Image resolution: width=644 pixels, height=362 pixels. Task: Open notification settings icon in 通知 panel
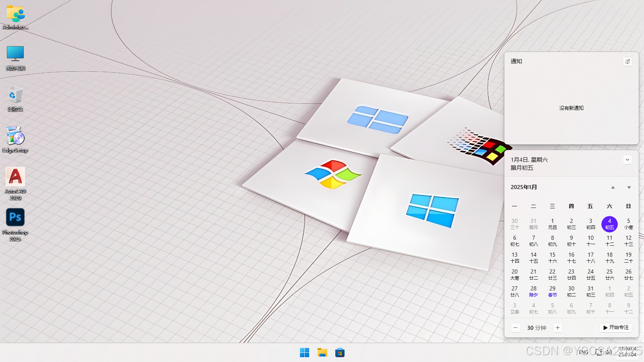click(x=627, y=61)
